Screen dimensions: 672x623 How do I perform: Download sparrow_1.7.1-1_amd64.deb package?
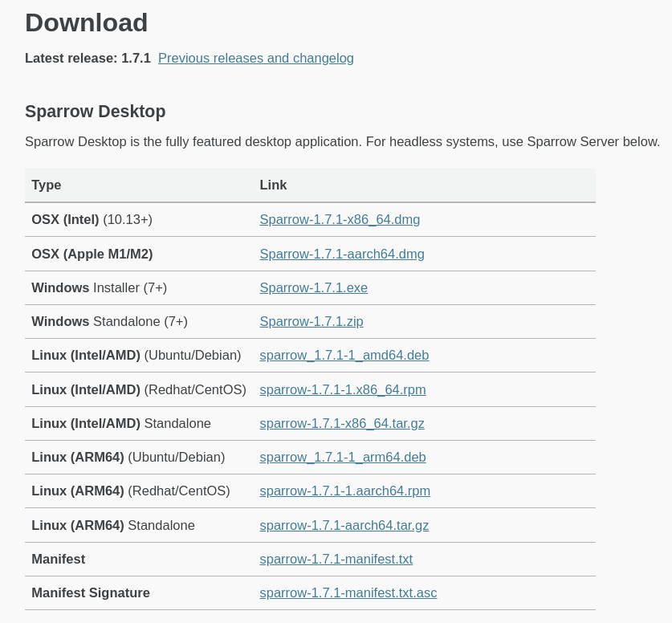(344, 356)
